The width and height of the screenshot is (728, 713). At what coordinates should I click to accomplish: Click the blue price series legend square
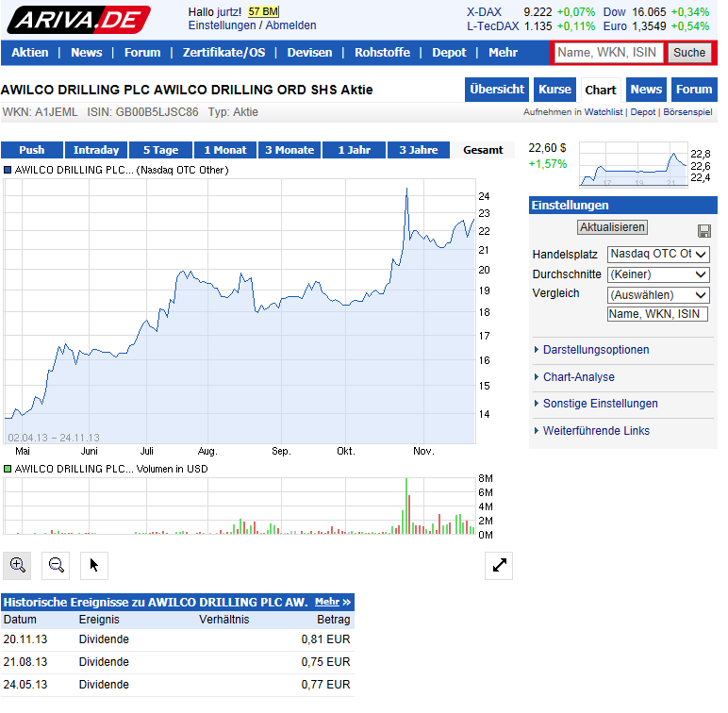(x=8, y=172)
